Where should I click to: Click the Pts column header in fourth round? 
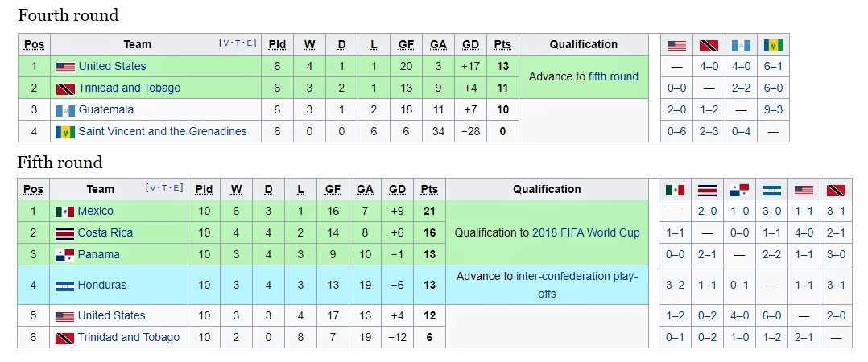[502, 45]
